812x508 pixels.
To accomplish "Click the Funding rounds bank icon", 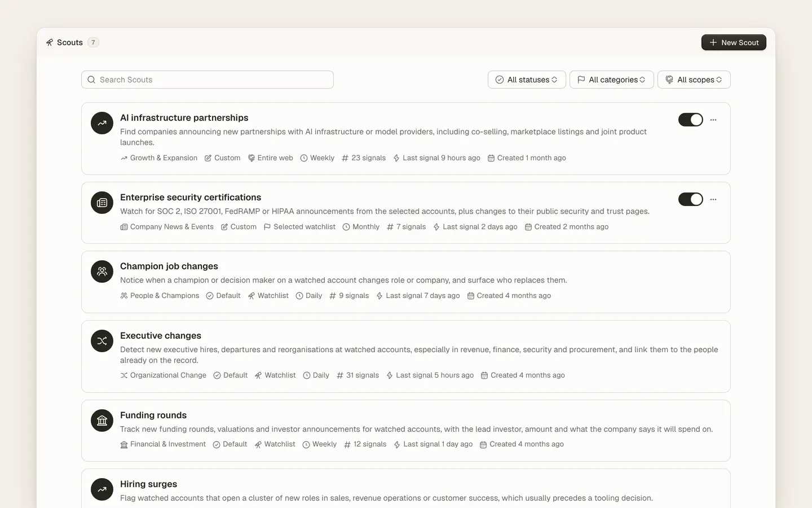I will coord(102,421).
